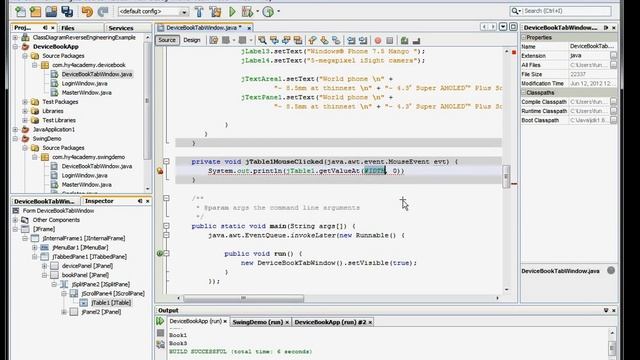Expand Test Packages folder node
The width and height of the screenshot is (640, 360).
pyautogui.click(x=25, y=102)
